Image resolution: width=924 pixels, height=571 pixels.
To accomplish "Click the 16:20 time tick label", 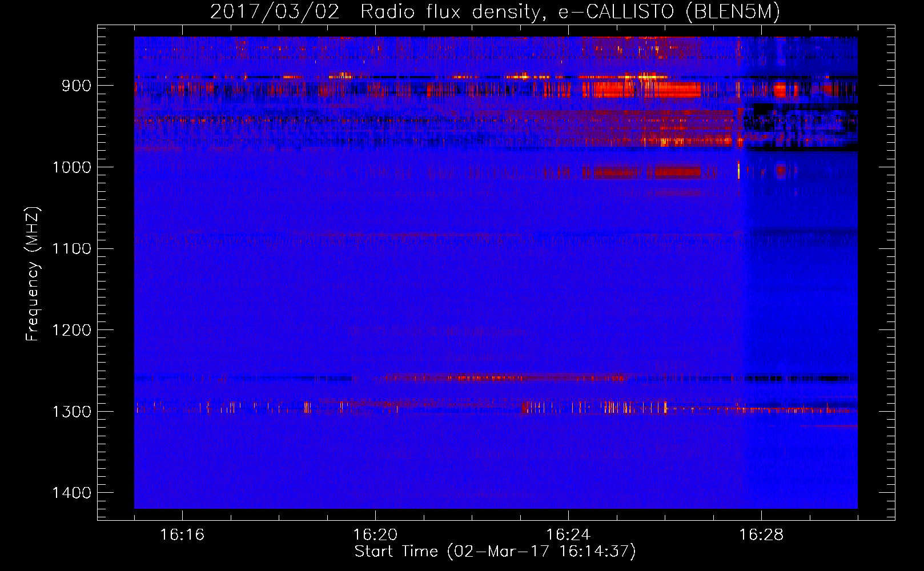I will [x=375, y=535].
